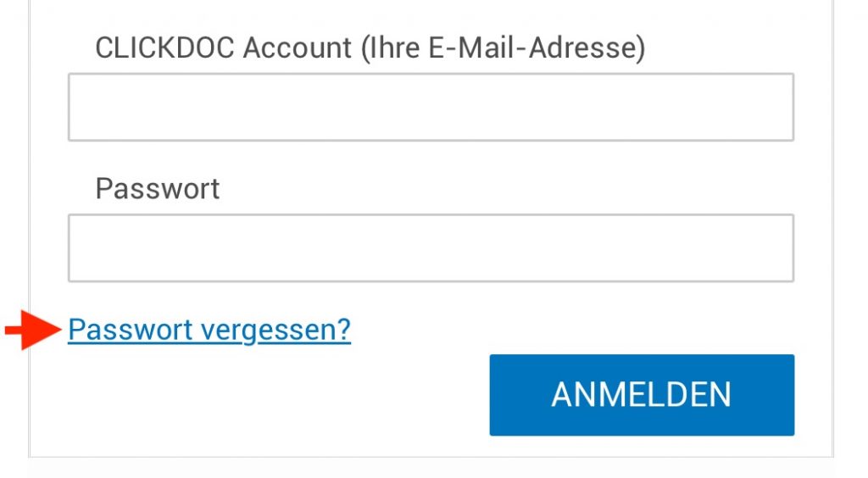
Task: Click the "Ihre E-Mail-Adresse" hint in the label
Action: [504, 48]
